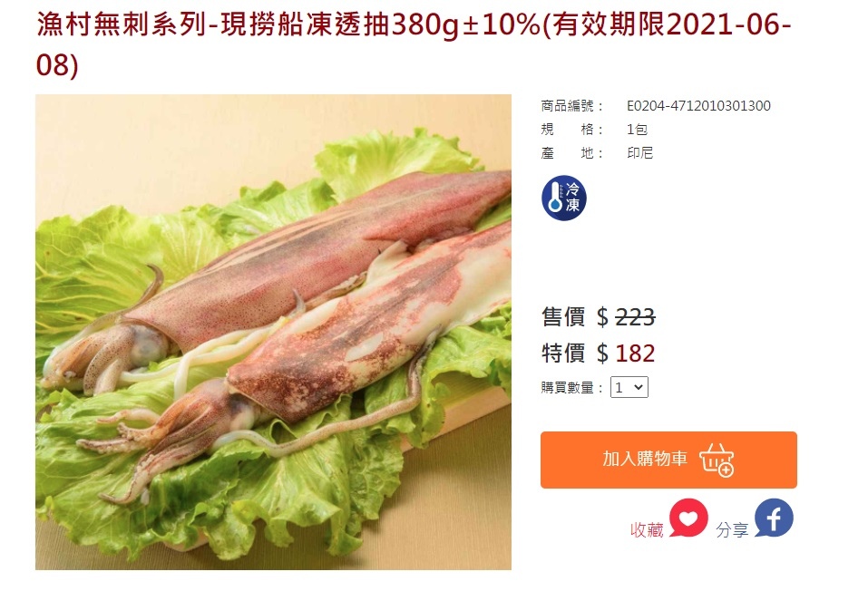Open the squid product photo
This screenshot has height=591, width=868.
tap(274, 332)
